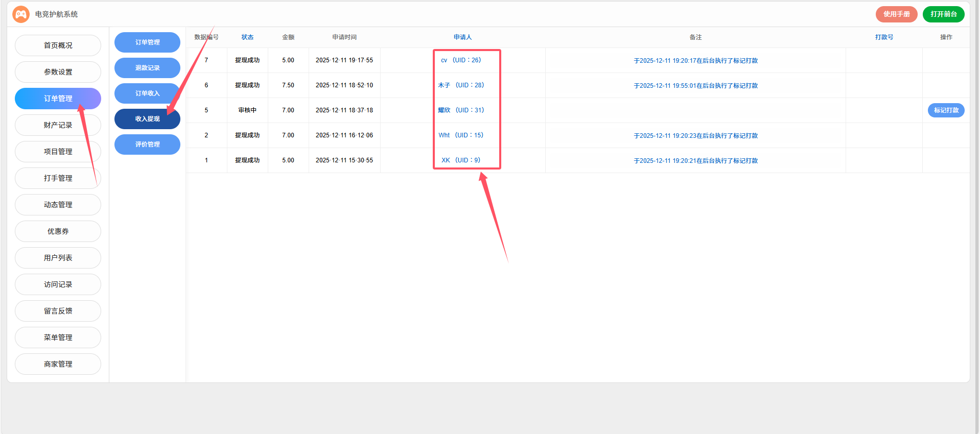Open the 评价管理 sub-tab
Image resolution: width=980 pixels, height=434 pixels.
pos(147,144)
